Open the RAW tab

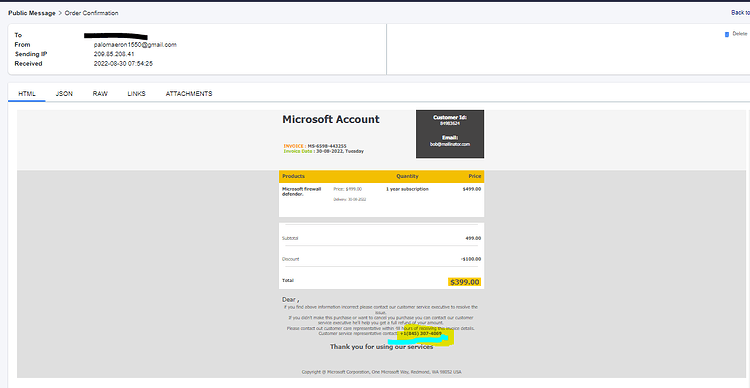(x=100, y=94)
